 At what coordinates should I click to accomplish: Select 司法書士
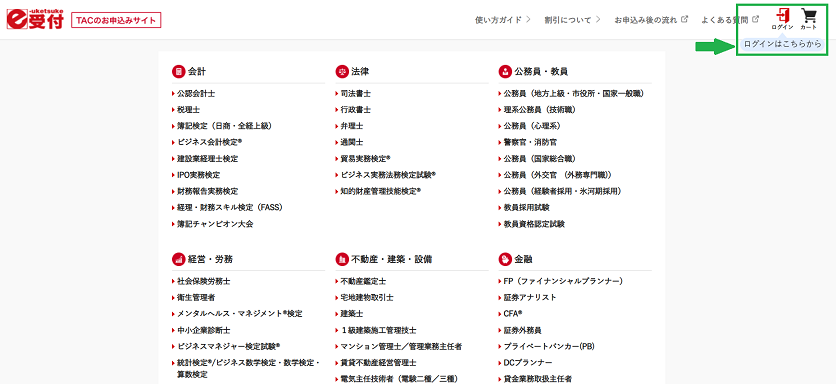356,93
